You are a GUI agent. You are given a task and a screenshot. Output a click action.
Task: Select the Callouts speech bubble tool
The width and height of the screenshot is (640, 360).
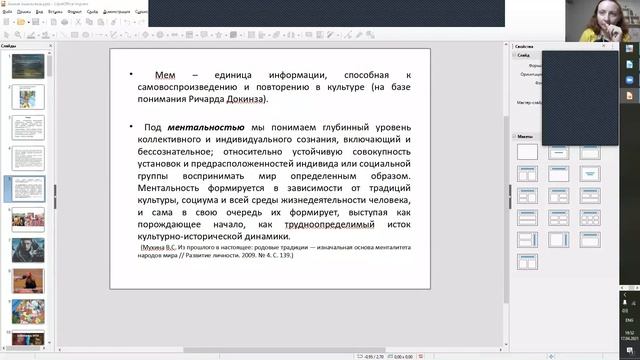coord(204,35)
